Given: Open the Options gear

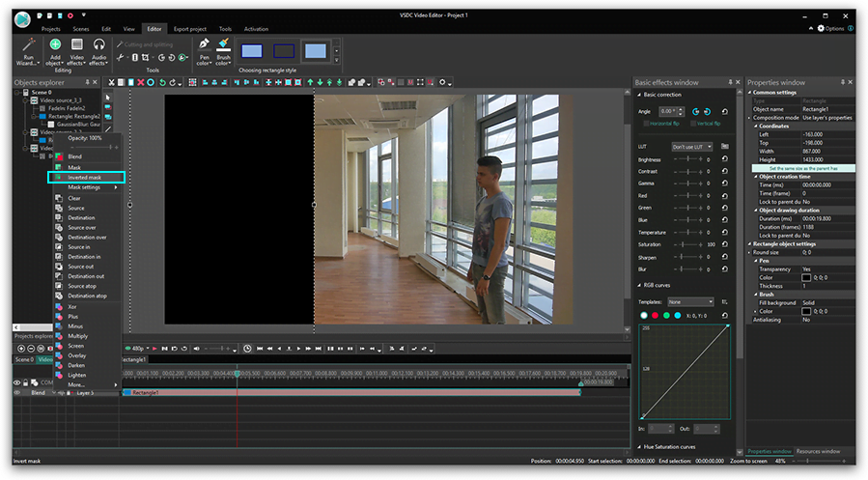Looking at the screenshot, I should pyautogui.click(x=821, y=28).
